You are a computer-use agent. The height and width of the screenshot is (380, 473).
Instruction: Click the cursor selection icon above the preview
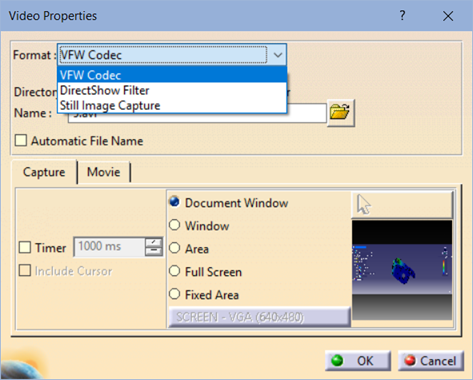[x=402, y=205]
